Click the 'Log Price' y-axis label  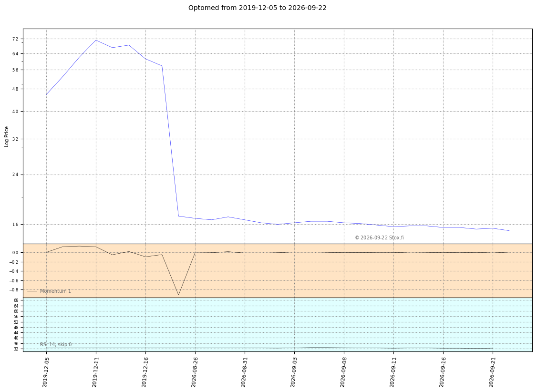coord(7,136)
